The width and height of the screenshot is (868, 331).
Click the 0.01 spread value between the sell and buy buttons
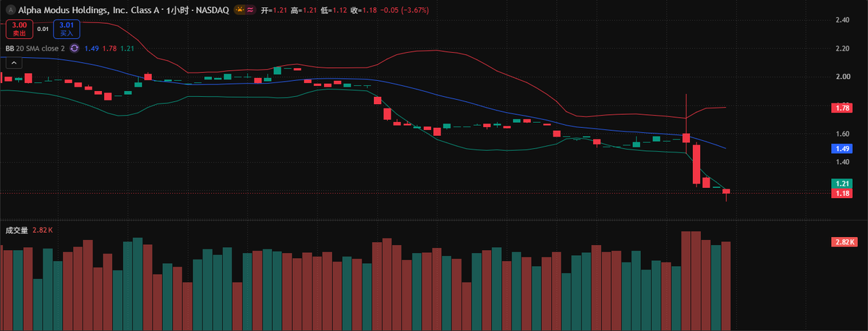click(x=43, y=29)
